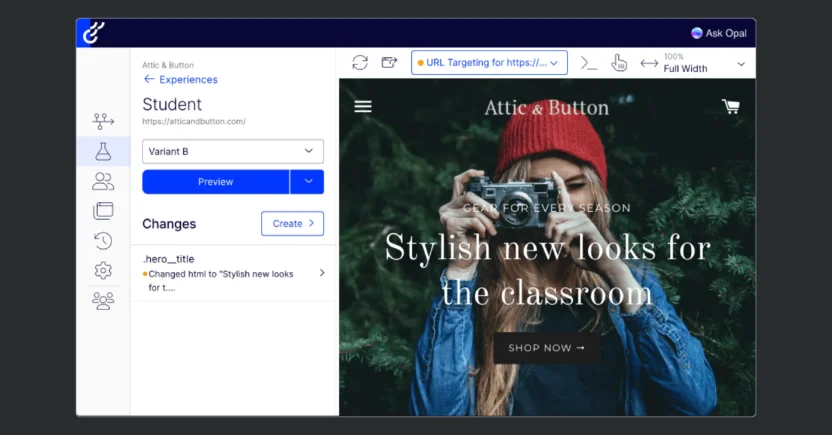Image resolution: width=832 pixels, height=435 pixels.
Task: Click the shopping cart icon
Action: coord(731,107)
